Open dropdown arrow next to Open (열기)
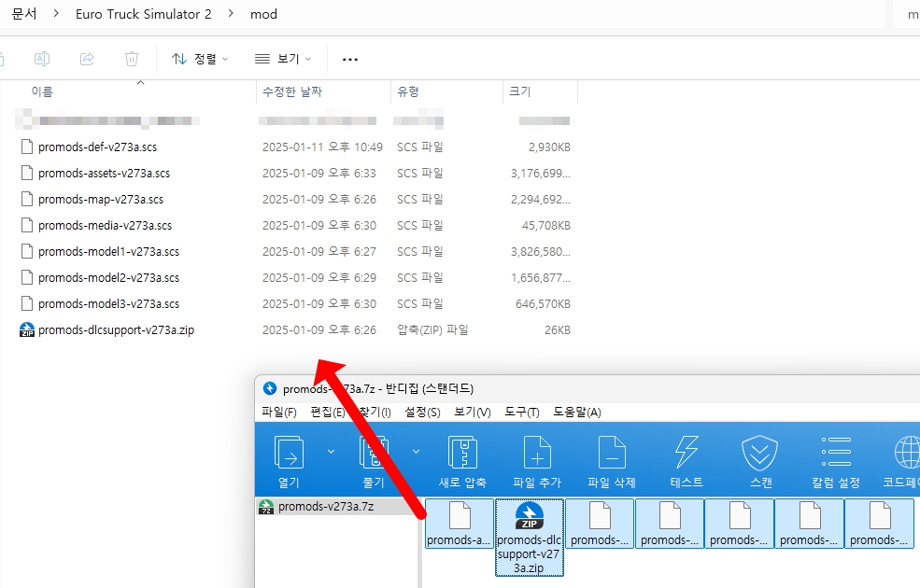This screenshot has width=920, height=588. coord(331,452)
